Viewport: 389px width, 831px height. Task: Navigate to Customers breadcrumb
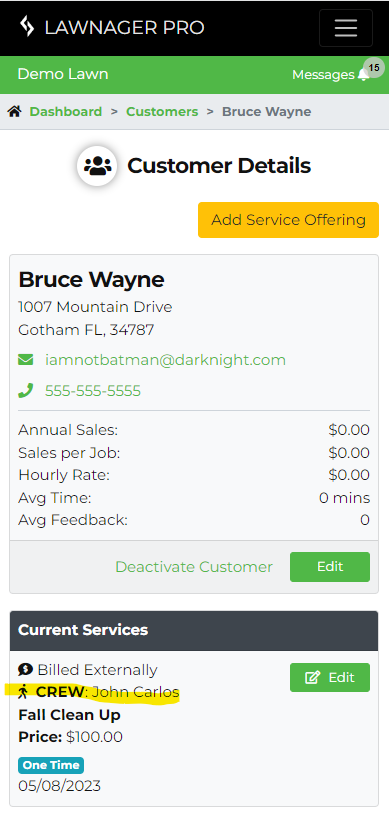point(162,112)
